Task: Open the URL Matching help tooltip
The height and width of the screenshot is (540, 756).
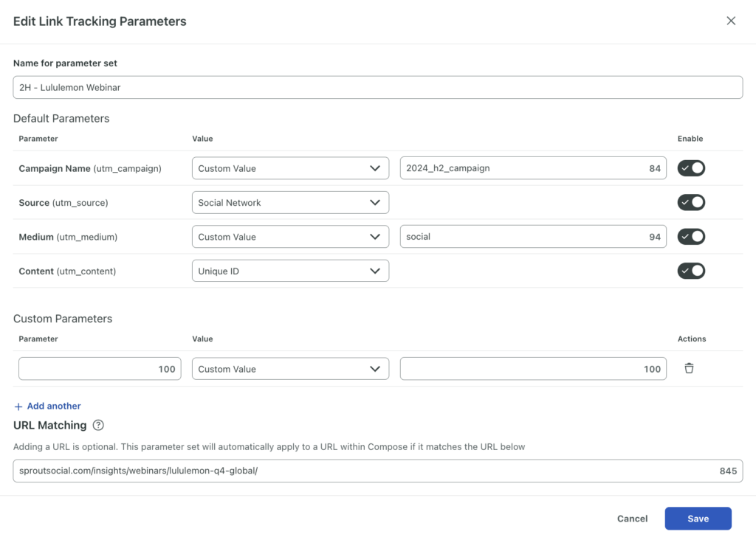Action: coord(99,425)
